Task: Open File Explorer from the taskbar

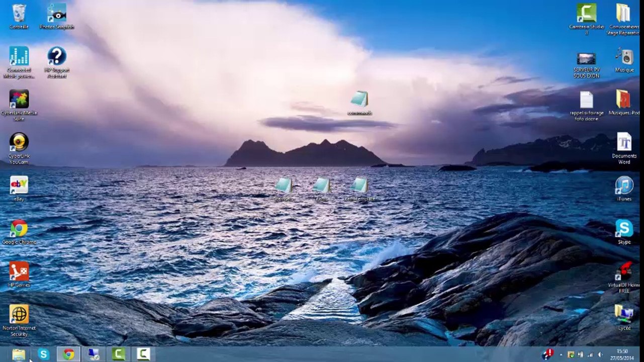Action: pyautogui.click(x=19, y=354)
